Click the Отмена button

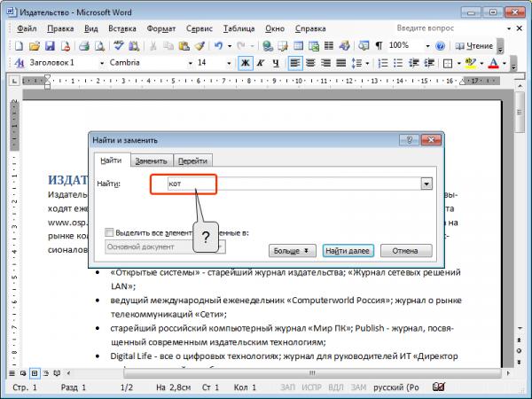[406, 251]
